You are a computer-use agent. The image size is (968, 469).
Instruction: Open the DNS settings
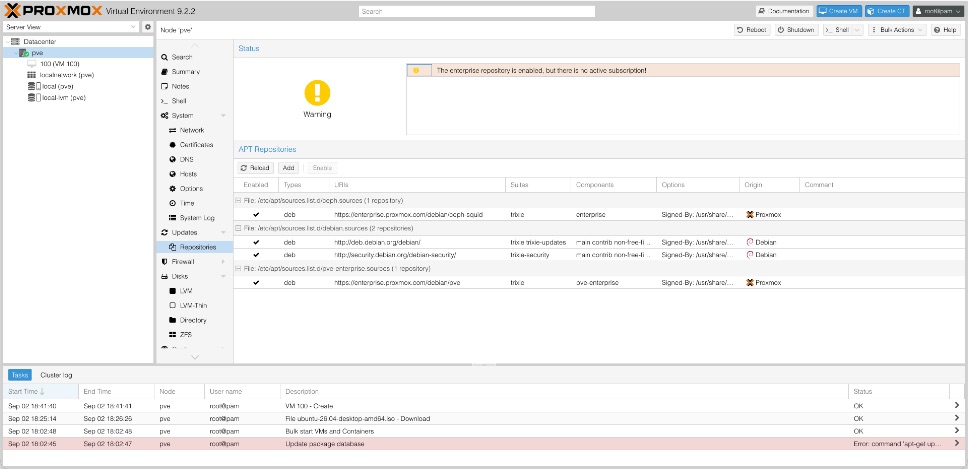tap(193, 159)
